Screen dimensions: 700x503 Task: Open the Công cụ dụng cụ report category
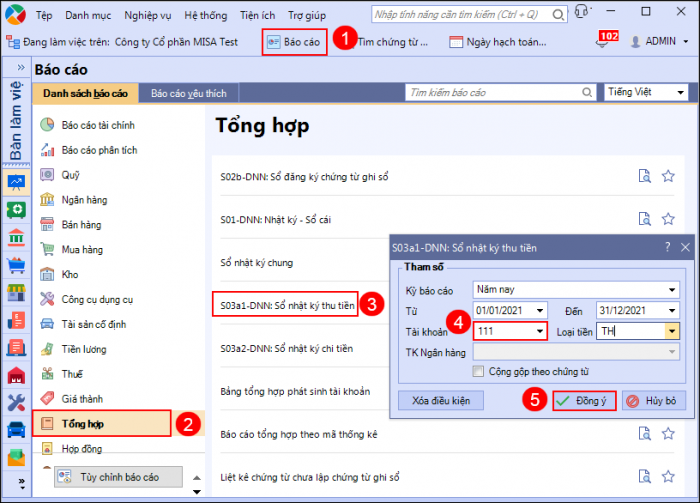[97, 298]
